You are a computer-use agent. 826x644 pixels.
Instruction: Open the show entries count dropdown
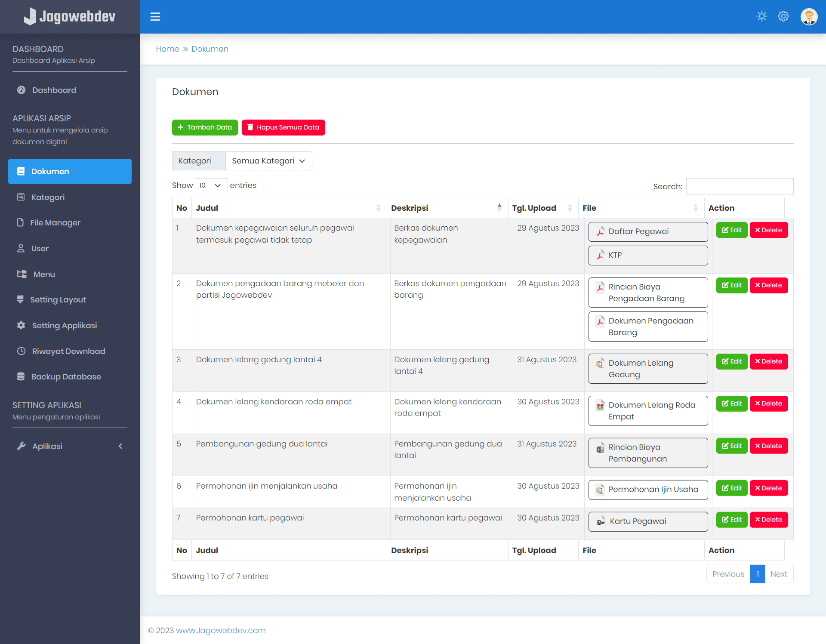pos(211,185)
